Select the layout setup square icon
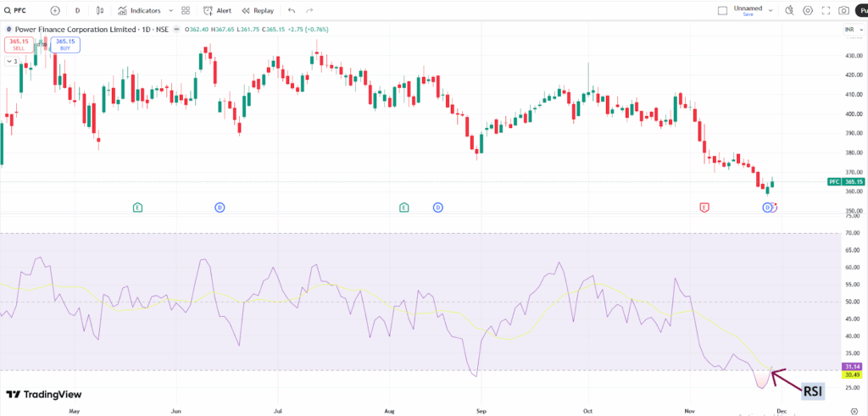This screenshot has width=868, height=416. coord(722,11)
